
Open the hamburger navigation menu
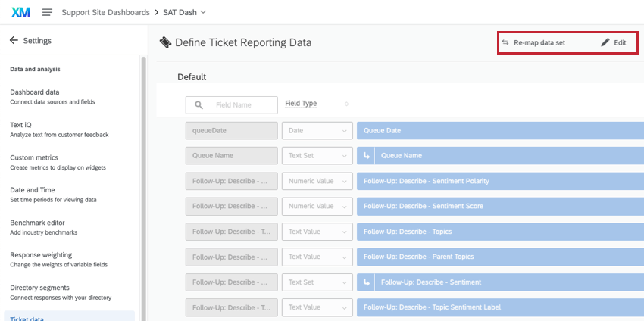pyautogui.click(x=47, y=12)
